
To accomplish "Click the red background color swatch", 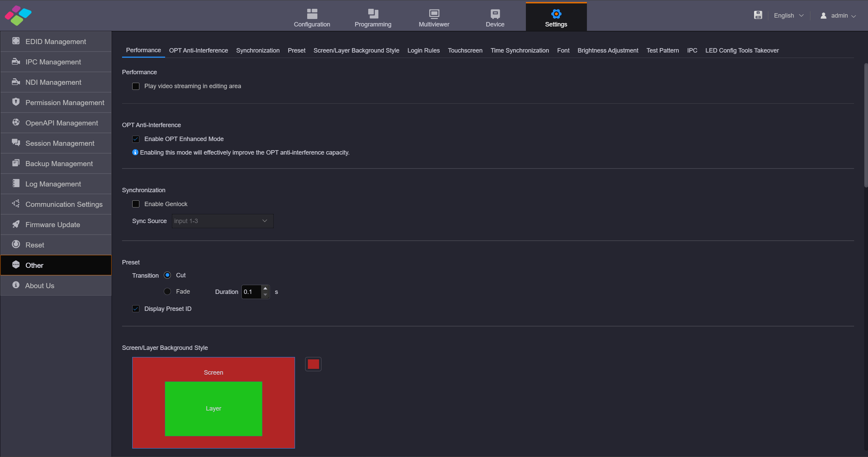I will tap(313, 364).
